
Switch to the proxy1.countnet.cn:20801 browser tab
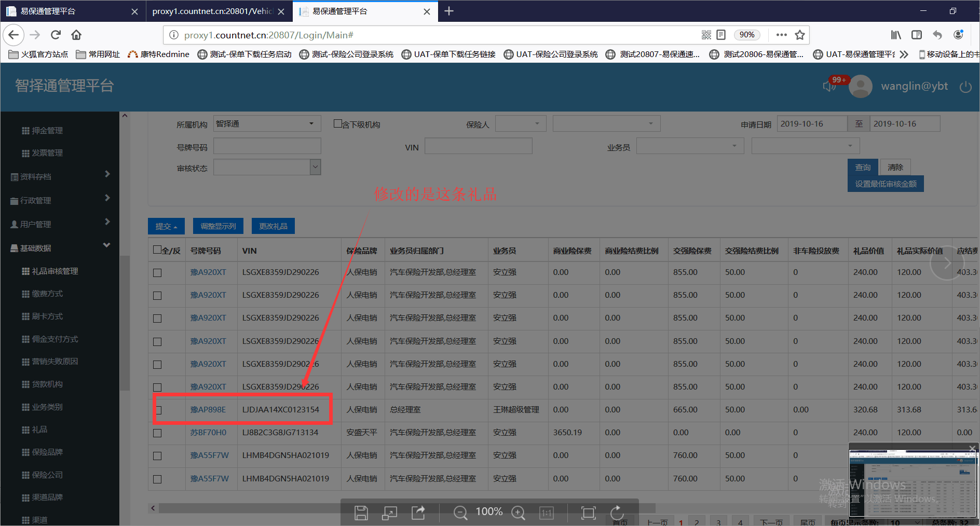213,11
